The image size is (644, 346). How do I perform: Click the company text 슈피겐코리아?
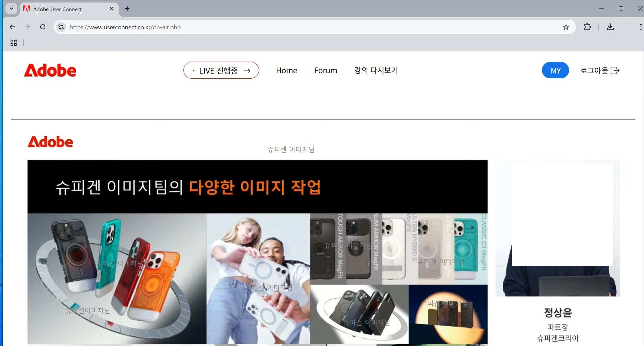coord(558,338)
